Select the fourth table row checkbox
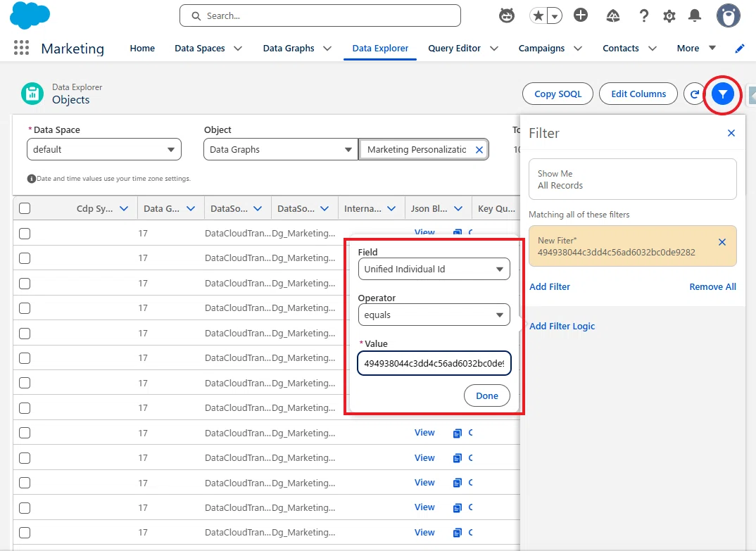 pyautogui.click(x=25, y=308)
